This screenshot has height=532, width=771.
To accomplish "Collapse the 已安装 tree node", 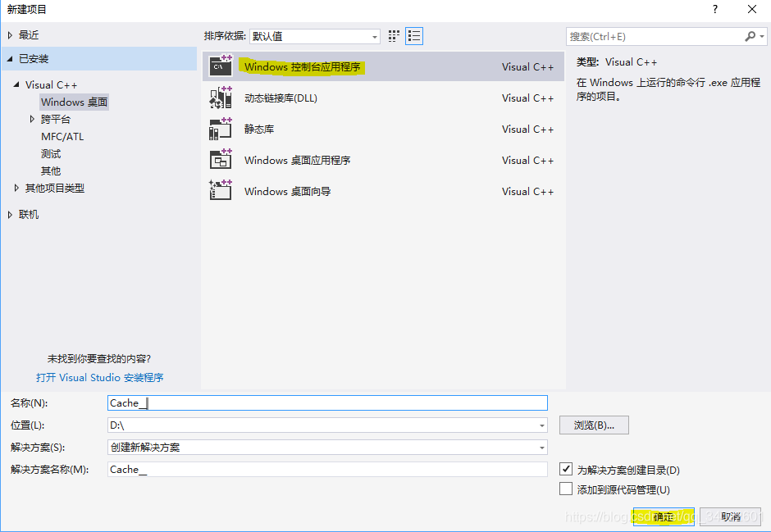I will tap(11, 59).
